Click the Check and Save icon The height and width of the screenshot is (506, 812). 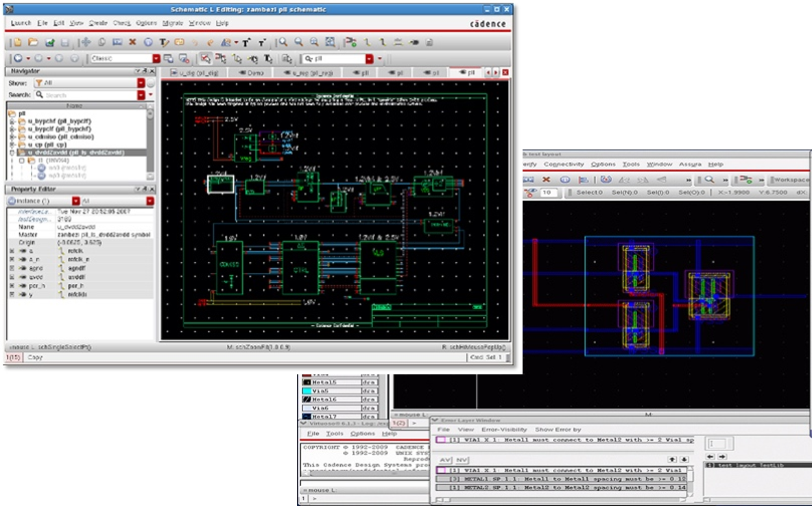click(49, 43)
